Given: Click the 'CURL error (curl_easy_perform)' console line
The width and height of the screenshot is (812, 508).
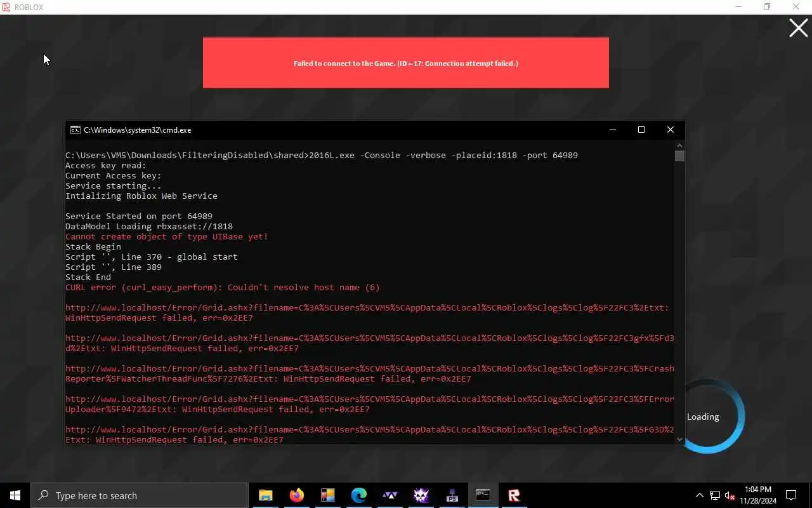Looking at the screenshot, I should point(223,288).
